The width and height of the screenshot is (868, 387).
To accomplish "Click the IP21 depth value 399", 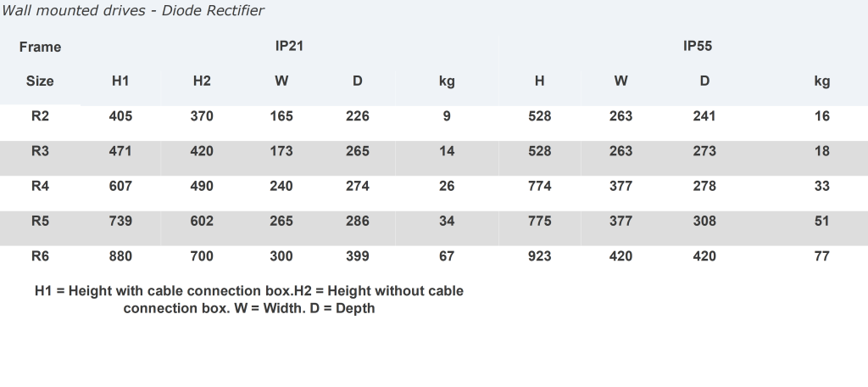I will coord(358,256).
